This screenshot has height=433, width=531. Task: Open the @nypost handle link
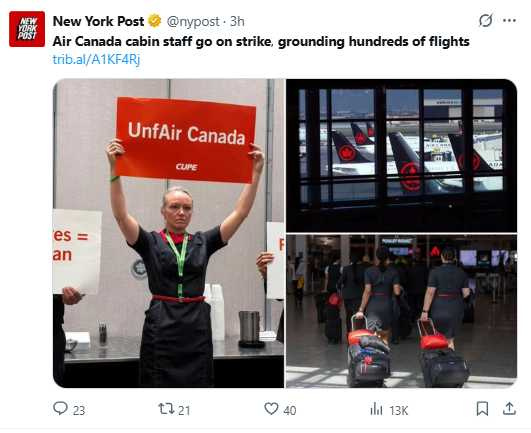point(193,22)
